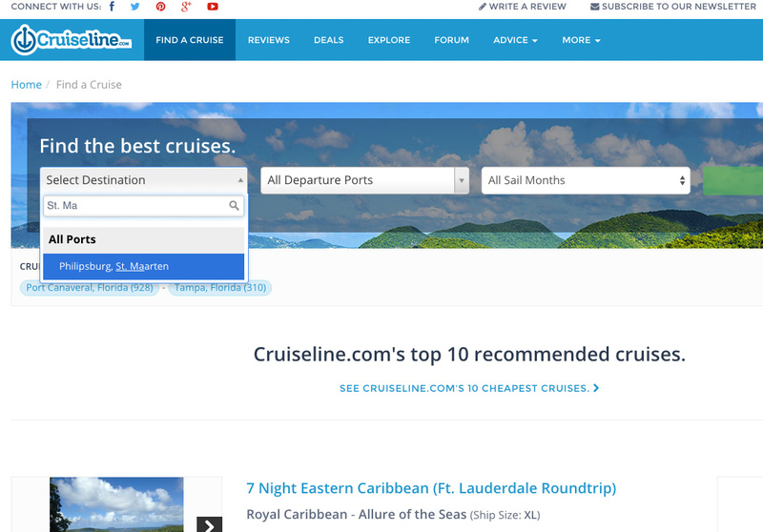
Task: Open the YouTube social icon
Action: pos(213,7)
